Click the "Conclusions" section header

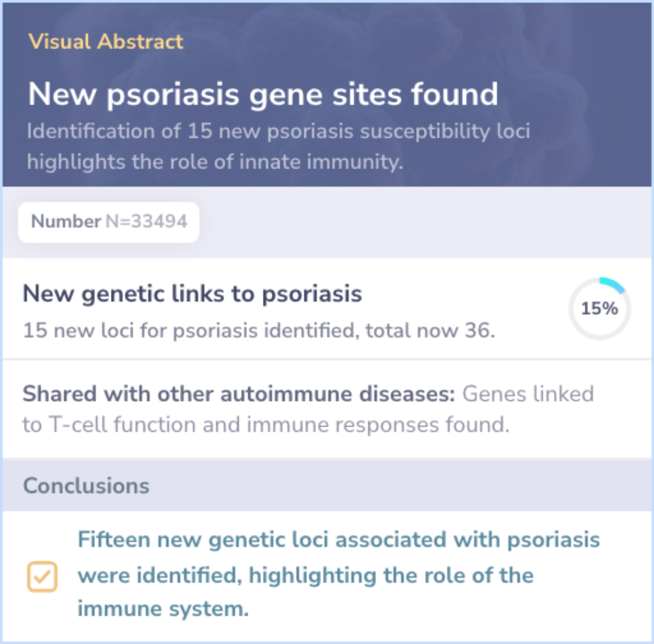point(86,485)
